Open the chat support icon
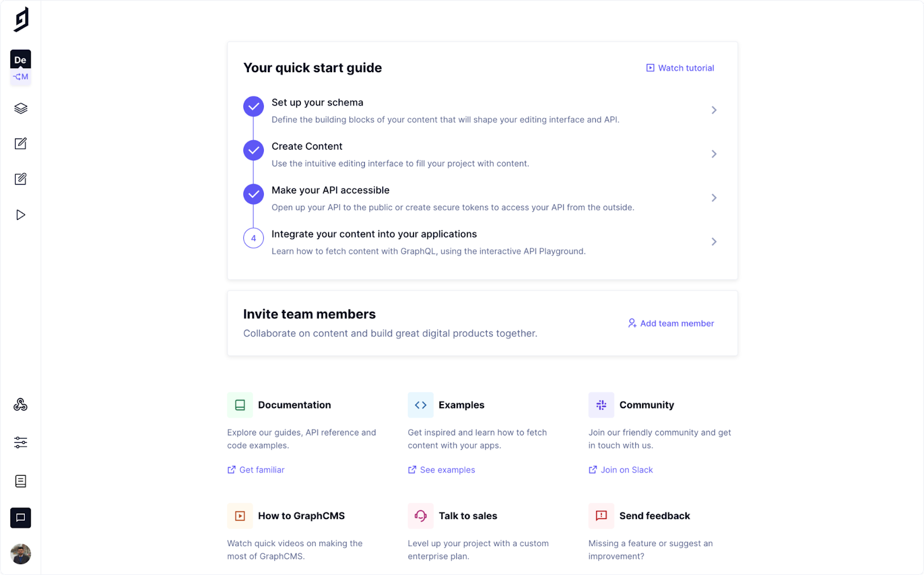 point(21,518)
